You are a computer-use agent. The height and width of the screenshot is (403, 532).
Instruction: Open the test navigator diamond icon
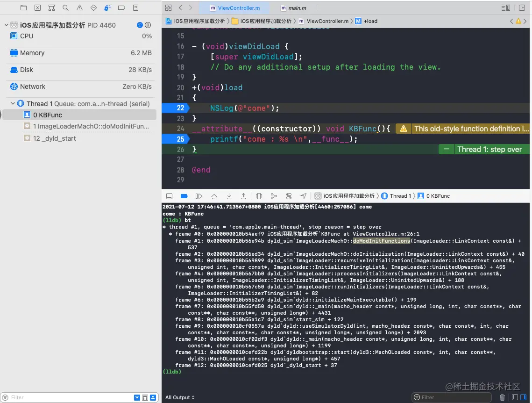click(93, 7)
